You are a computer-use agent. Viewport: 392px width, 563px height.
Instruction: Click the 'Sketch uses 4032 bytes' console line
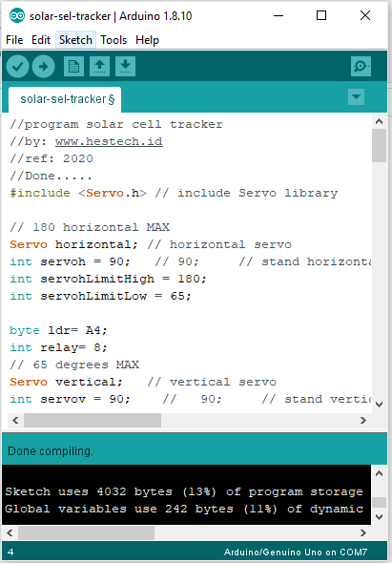click(184, 491)
